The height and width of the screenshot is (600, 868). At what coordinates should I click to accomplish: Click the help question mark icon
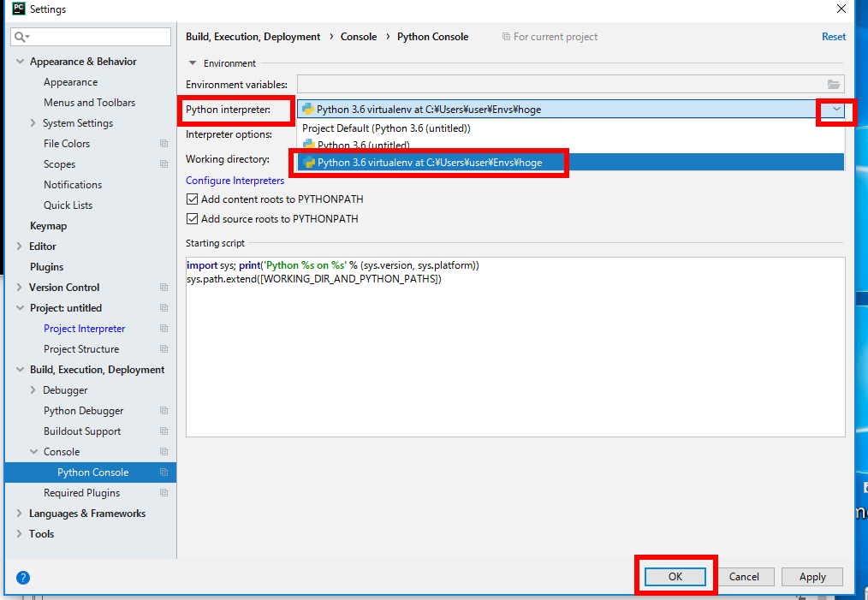[23, 577]
